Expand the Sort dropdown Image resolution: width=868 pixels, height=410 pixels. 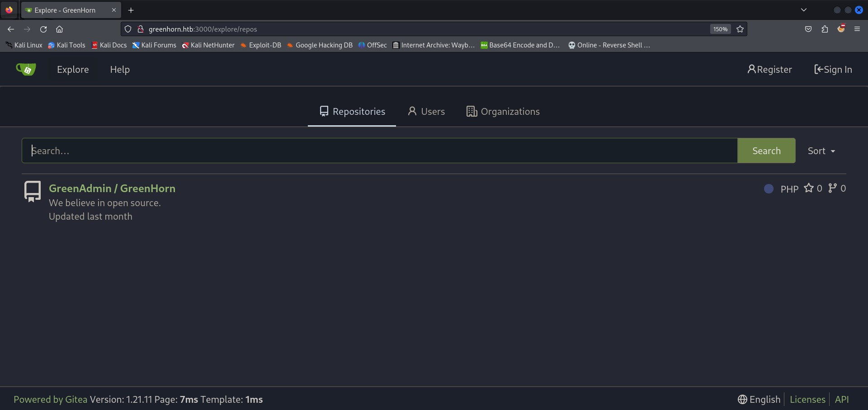click(x=821, y=151)
